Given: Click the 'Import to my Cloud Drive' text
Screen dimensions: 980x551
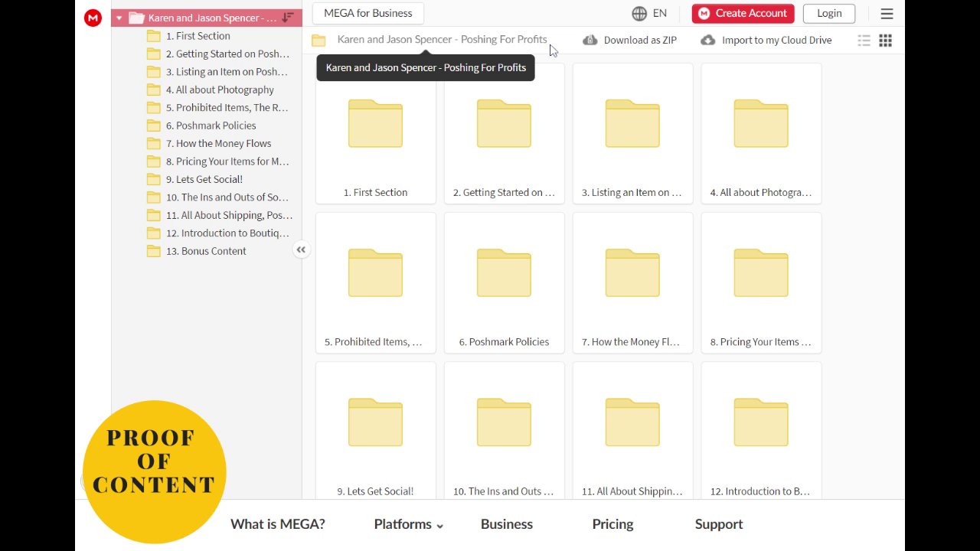Looking at the screenshot, I should point(776,40).
